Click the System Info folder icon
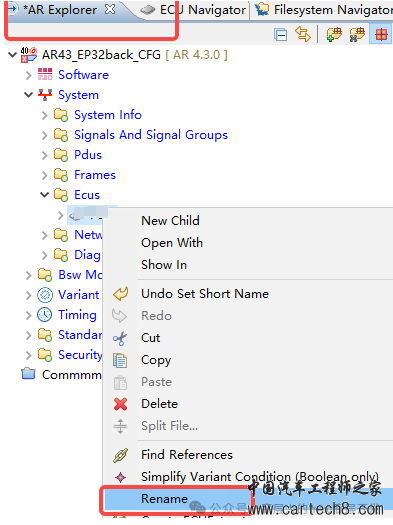 [x=61, y=115]
